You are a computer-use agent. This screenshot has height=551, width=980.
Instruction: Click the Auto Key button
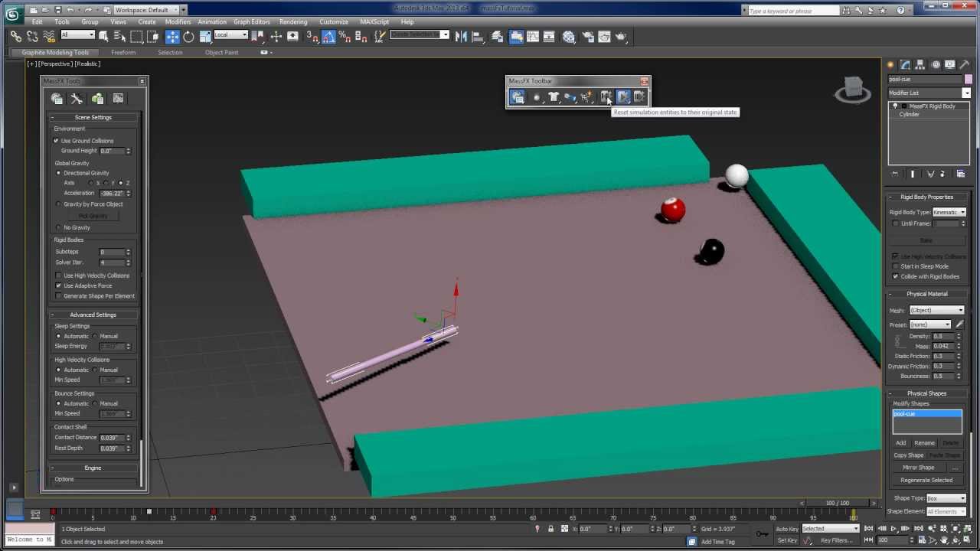pyautogui.click(x=787, y=529)
